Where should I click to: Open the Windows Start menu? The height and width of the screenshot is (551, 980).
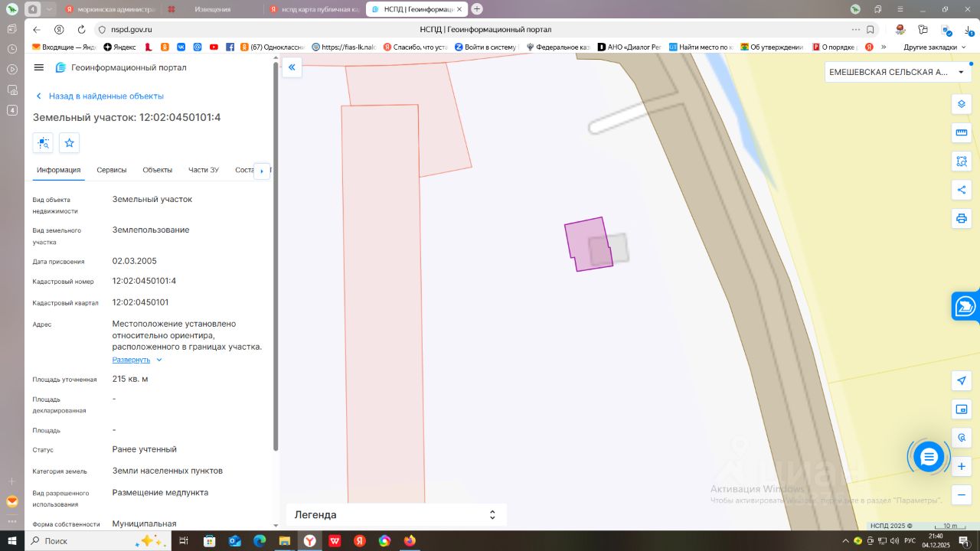coord(12,541)
